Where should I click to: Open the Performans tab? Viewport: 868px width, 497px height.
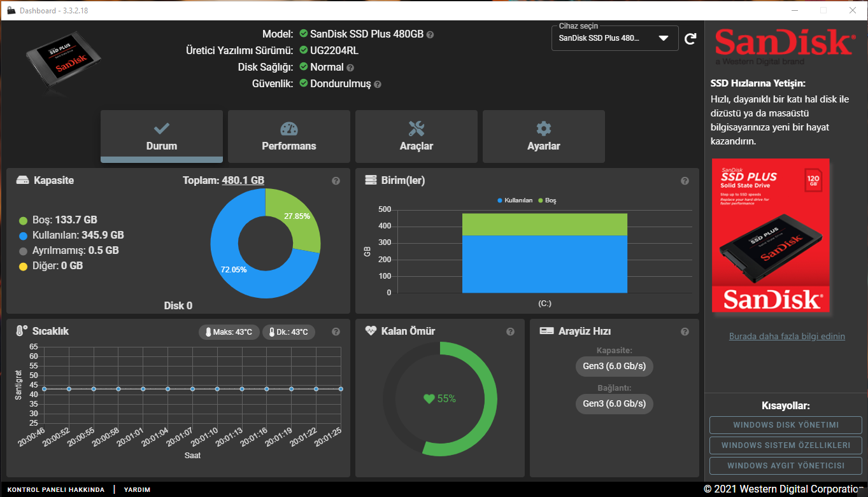click(289, 136)
